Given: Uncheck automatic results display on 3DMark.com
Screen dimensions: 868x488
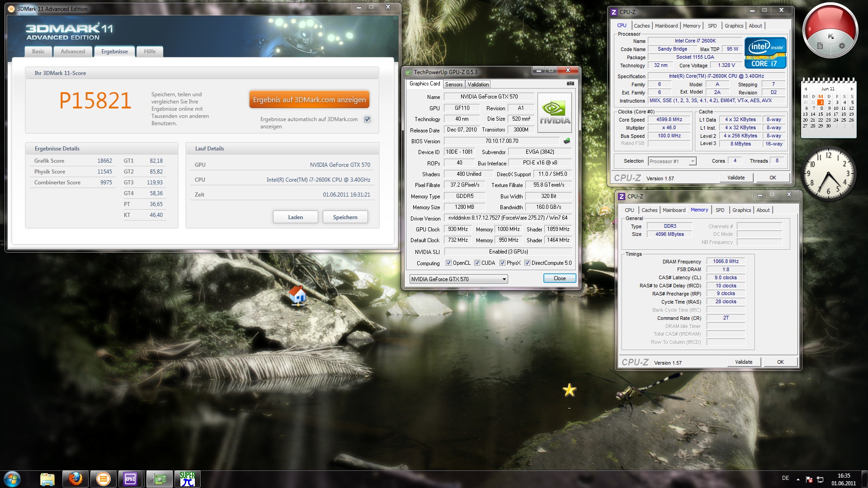Looking at the screenshot, I should (x=367, y=119).
